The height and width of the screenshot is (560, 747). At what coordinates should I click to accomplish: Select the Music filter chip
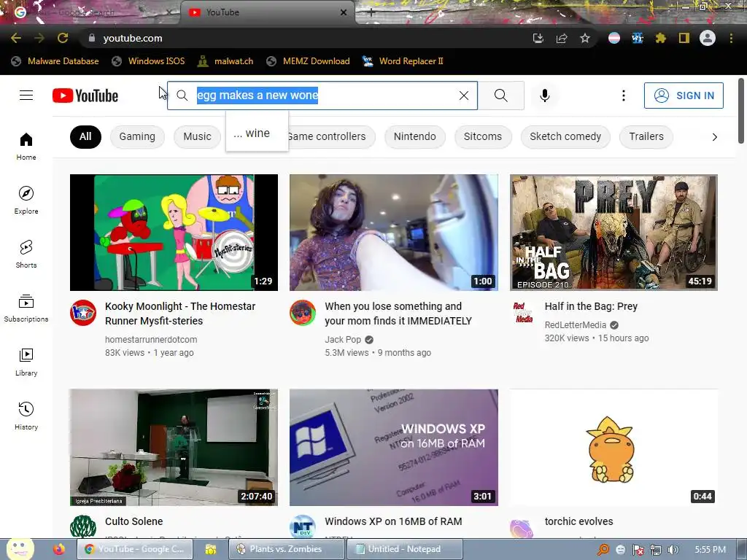point(197,136)
